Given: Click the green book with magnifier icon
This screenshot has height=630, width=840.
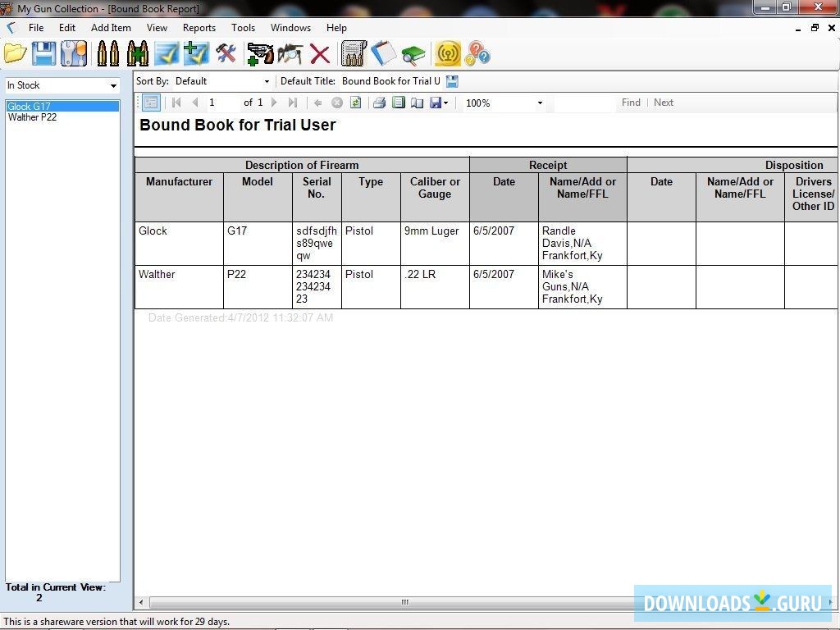Looking at the screenshot, I should click(413, 54).
